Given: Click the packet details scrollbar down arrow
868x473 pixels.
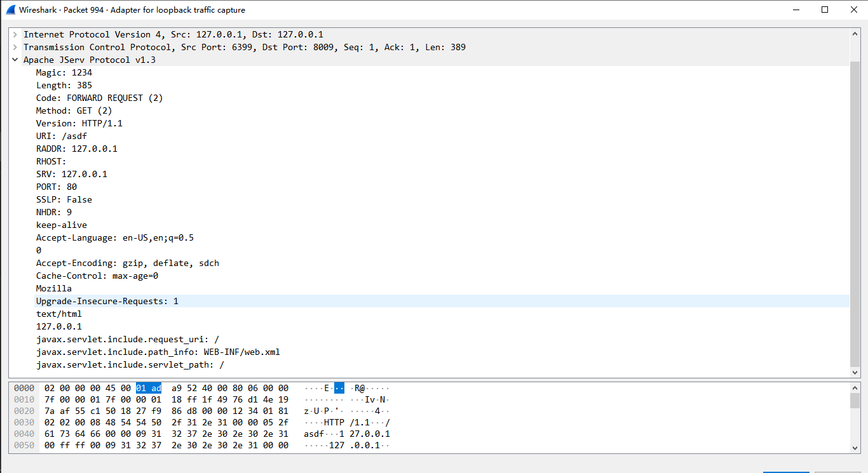Looking at the screenshot, I should [855, 372].
